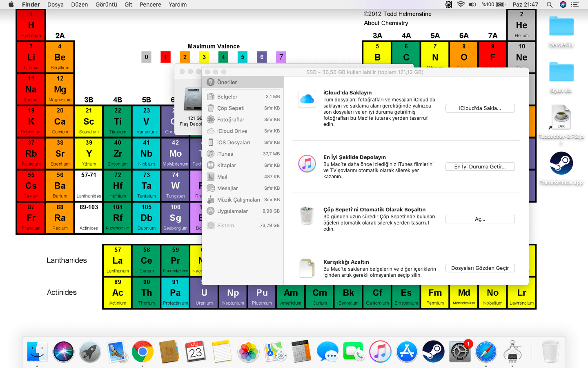Launch iTunes from the Dock

pyautogui.click(x=380, y=351)
